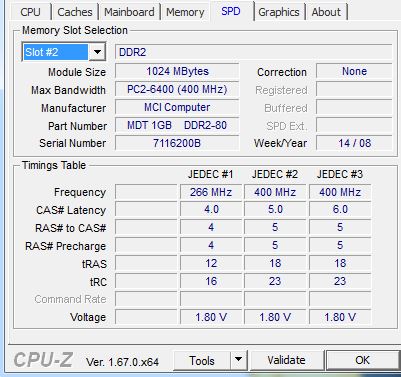
Task: Click the JEDEC #2 column header
Action: 275,174
